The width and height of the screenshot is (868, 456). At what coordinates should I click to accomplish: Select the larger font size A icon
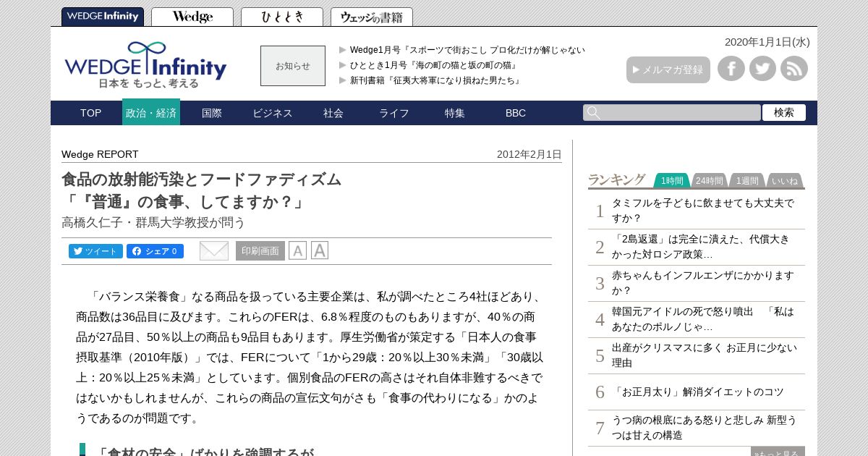[320, 250]
